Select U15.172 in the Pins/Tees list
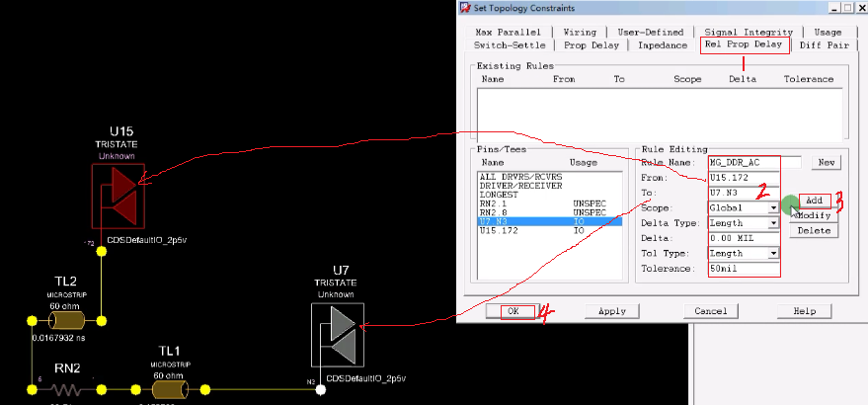This screenshot has width=868, height=405. click(x=501, y=232)
